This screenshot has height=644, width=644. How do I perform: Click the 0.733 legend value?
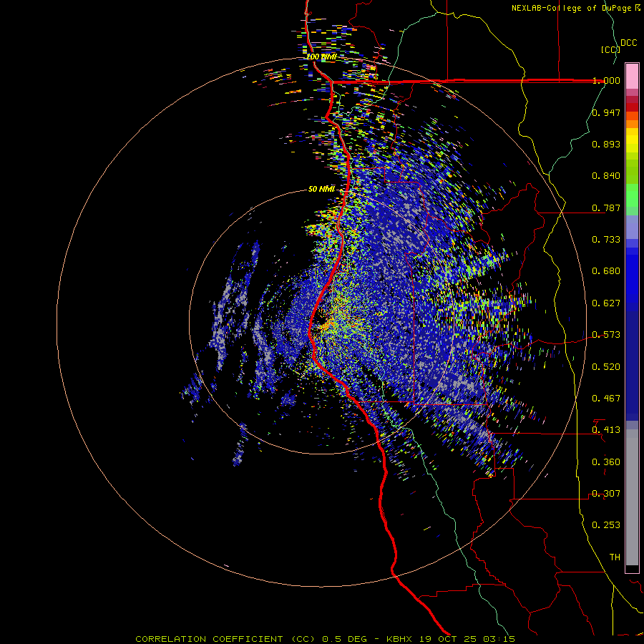(606, 240)
